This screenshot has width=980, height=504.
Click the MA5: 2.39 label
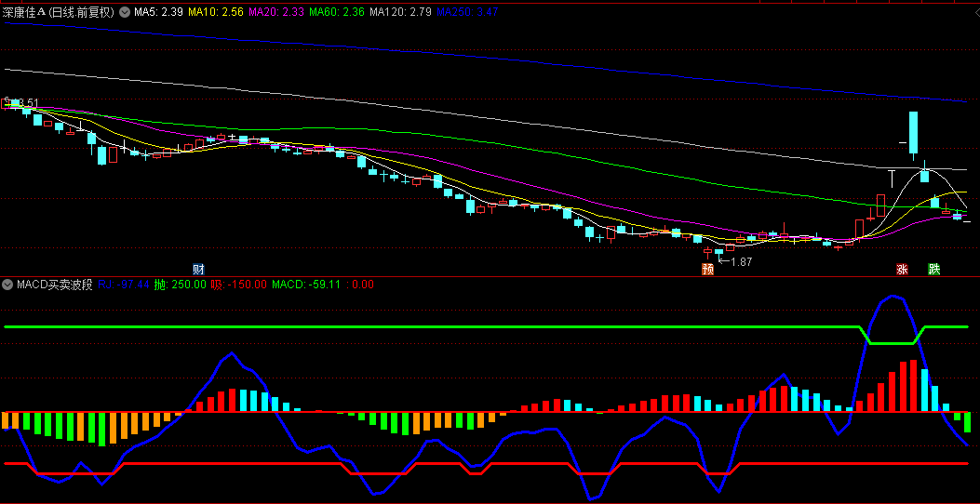(158, 12)
